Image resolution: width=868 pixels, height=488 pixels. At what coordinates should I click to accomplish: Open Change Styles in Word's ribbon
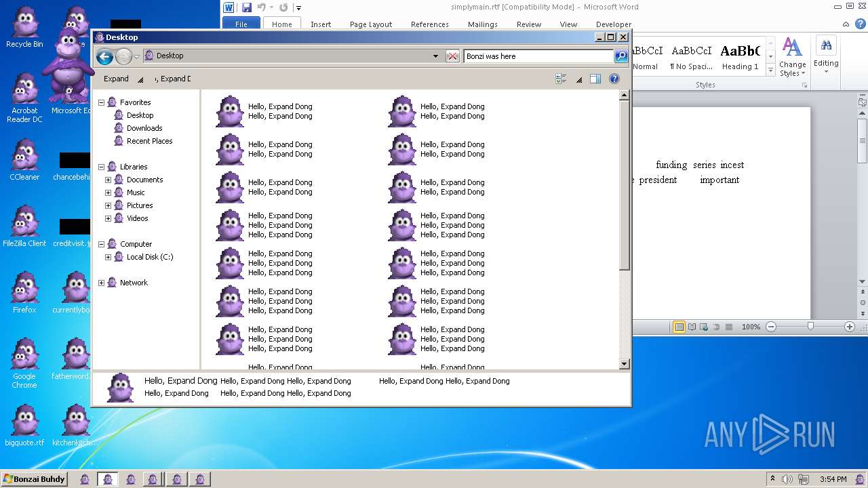click(x=792, y=57)
